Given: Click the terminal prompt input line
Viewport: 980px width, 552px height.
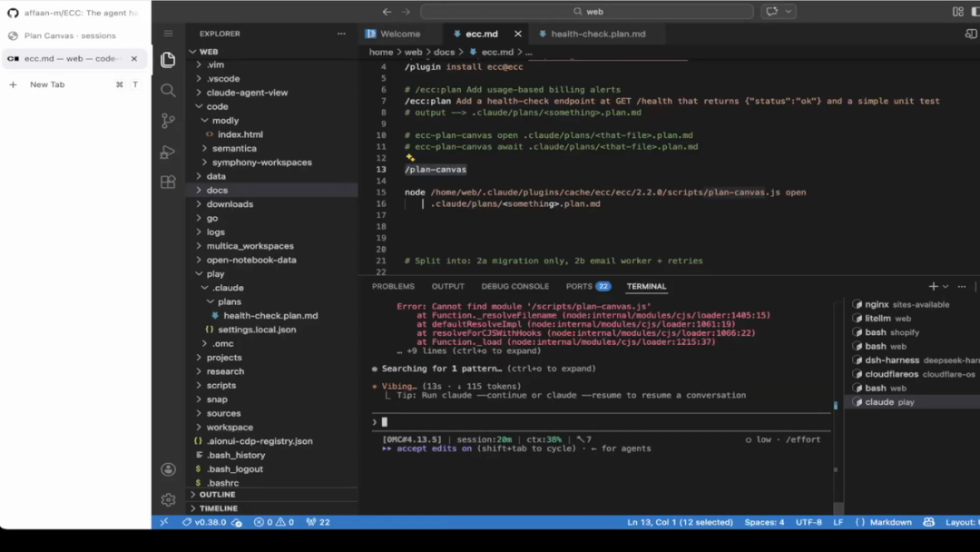Looking at the screenshot, I should 601,422.
